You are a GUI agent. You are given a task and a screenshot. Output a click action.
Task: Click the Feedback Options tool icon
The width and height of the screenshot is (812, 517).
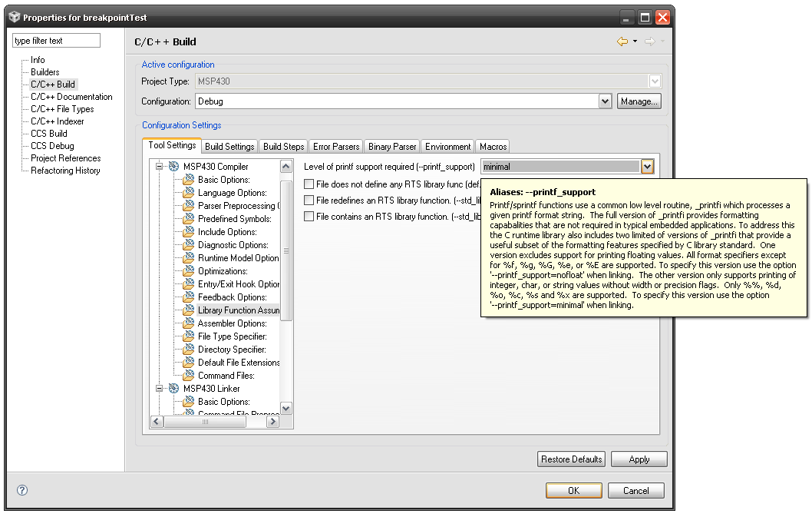click(x=189, y=297)
